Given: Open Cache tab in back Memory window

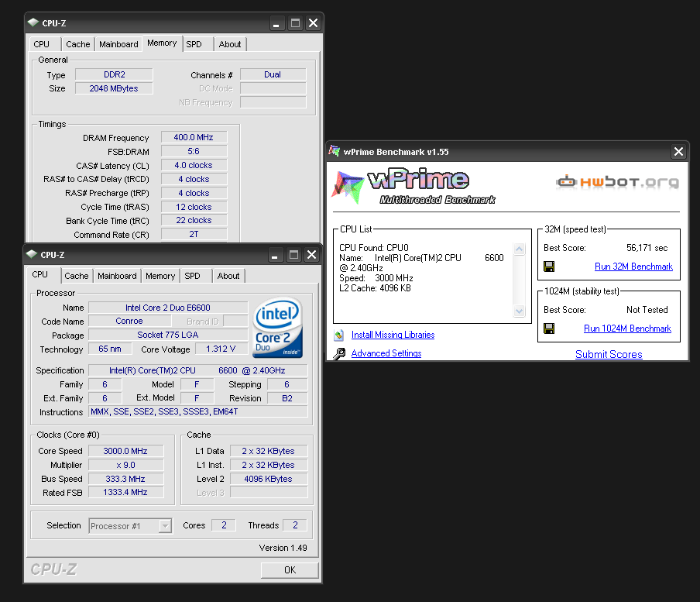Looking at the screenshot, I should pyautogui.click(x=78, y=44).
